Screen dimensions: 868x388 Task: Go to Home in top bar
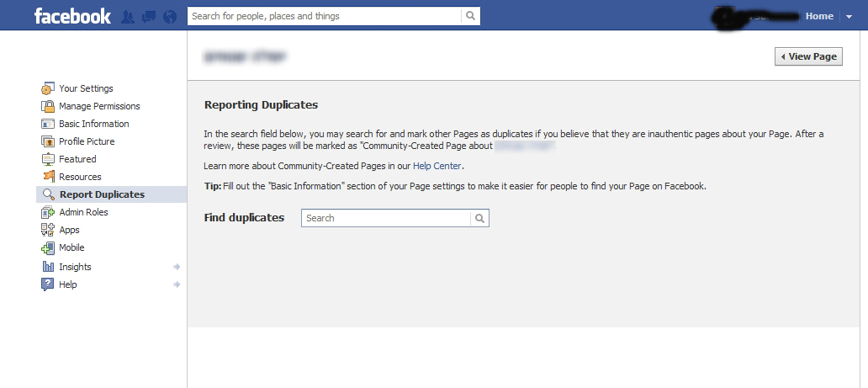(819, 16)
